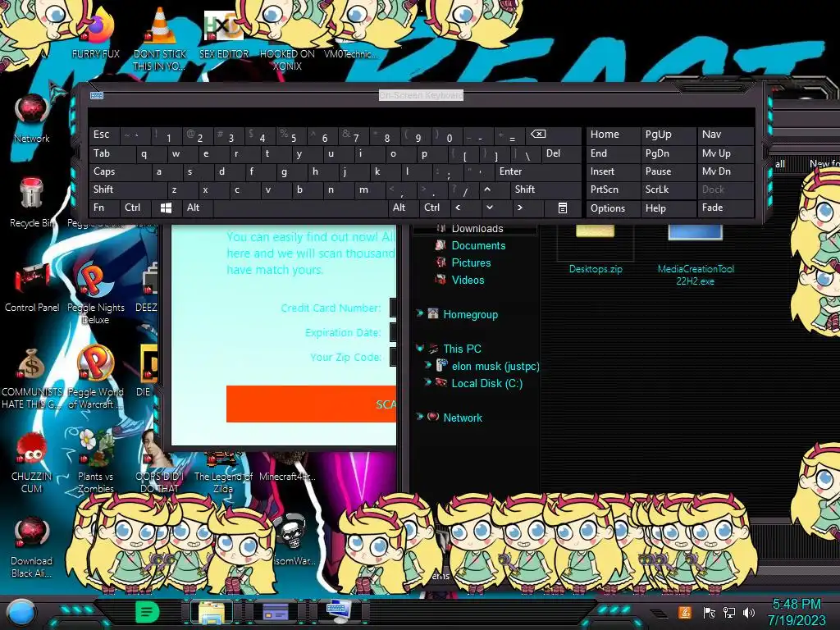Viewport: 840px width, 630px height.
Task: Select Videos in Explorer navigation pane
Action: (467, 280)
